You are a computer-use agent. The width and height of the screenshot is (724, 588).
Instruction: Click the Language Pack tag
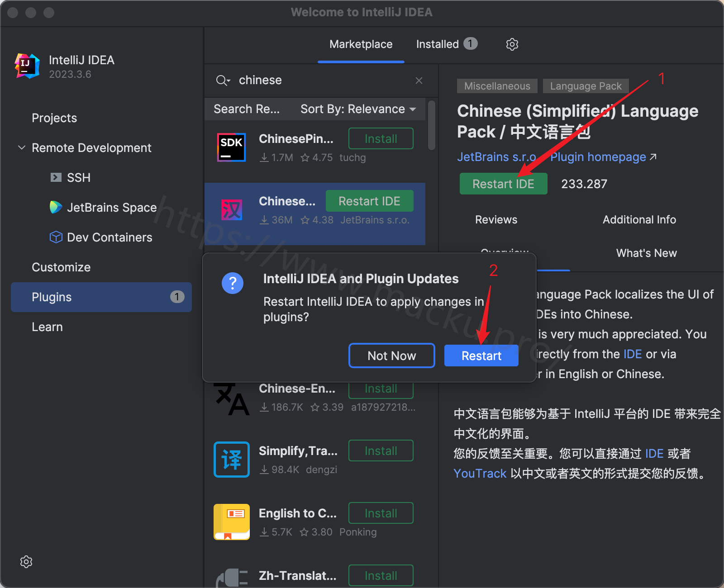[x=586, y=86]
